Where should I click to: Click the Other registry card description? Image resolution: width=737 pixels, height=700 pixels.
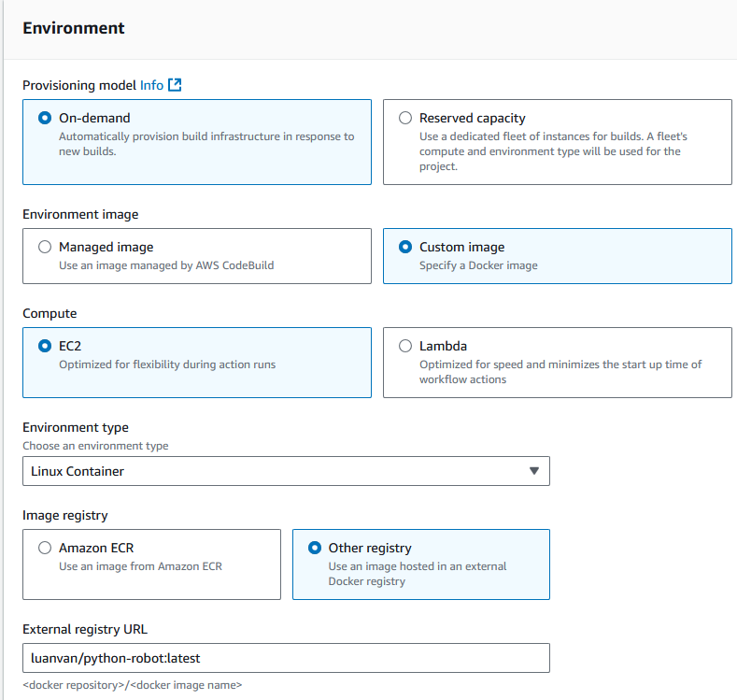(x=418, y=574)
